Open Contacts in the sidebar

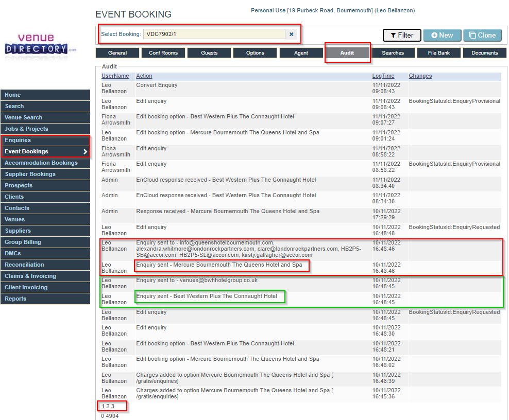click(x=45, y=208)
